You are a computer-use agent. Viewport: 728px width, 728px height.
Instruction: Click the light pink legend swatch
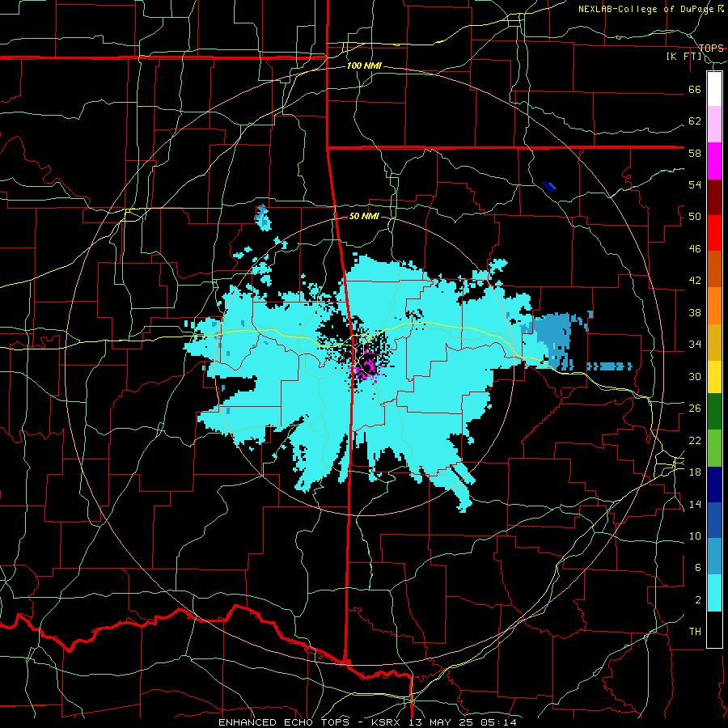(714, 125)
